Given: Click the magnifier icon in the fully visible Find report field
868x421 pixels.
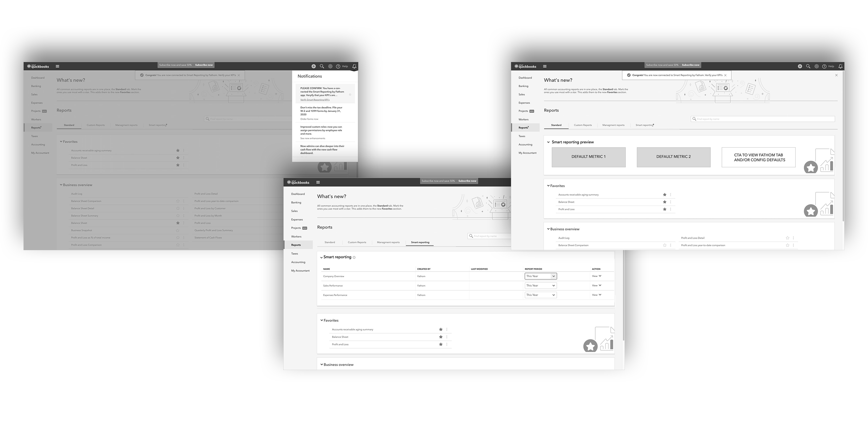Looking at the screenshot, I should point(694,119).
